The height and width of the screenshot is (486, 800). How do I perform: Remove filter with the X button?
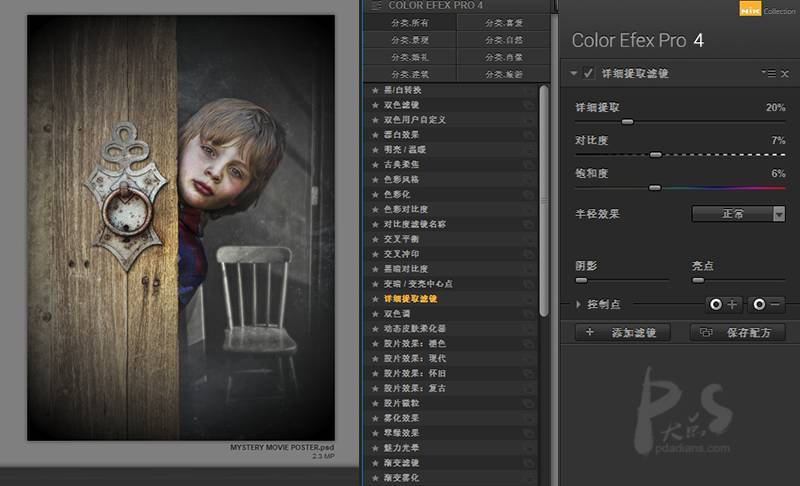click(785, 74)
